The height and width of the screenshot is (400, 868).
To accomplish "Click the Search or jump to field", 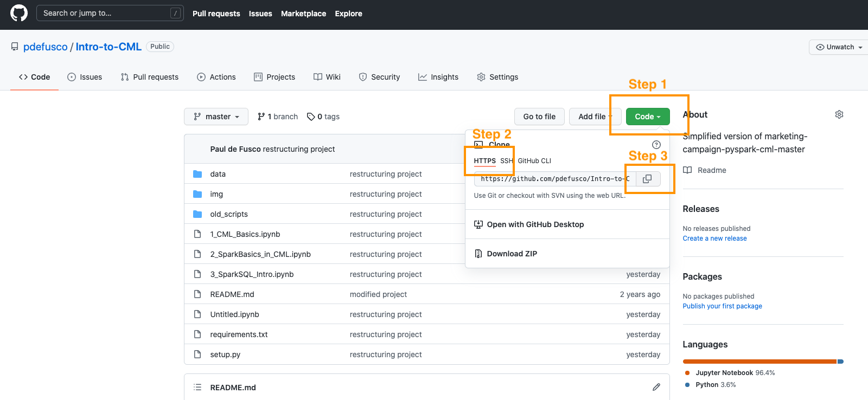I will click(110, 13).
